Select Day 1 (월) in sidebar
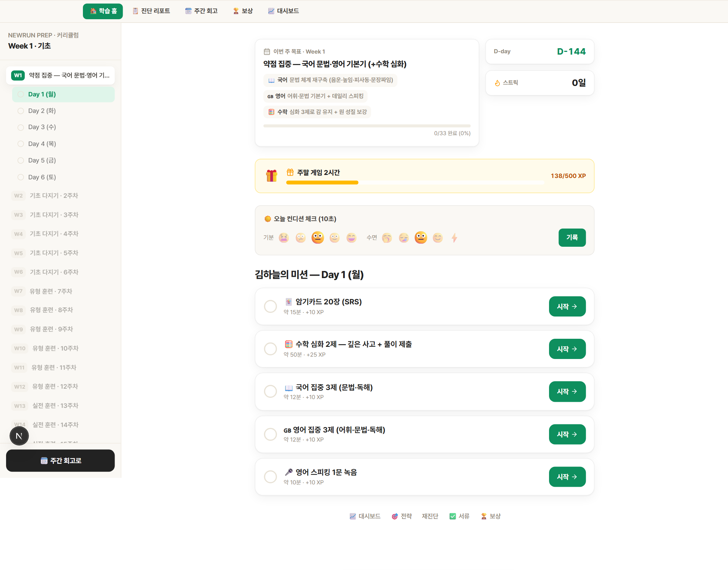The height and width of the screenshot is (570, 728). 63,94
